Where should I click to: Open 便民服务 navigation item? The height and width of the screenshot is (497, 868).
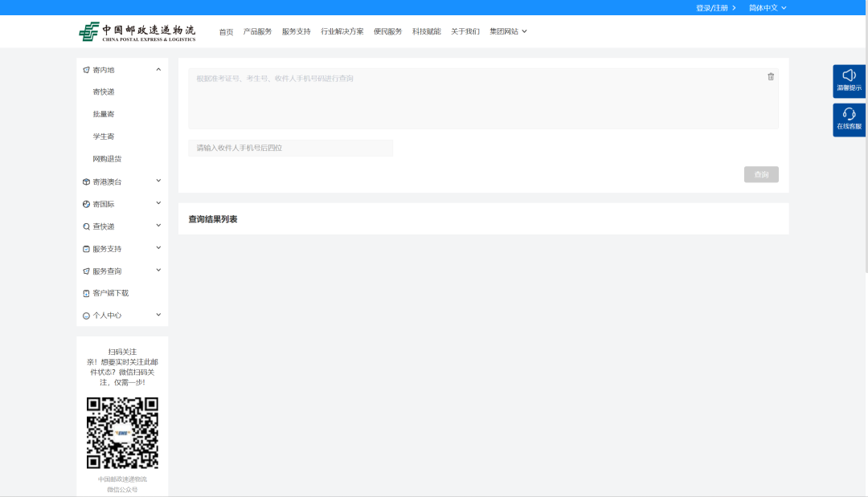(x=387, y=31)
